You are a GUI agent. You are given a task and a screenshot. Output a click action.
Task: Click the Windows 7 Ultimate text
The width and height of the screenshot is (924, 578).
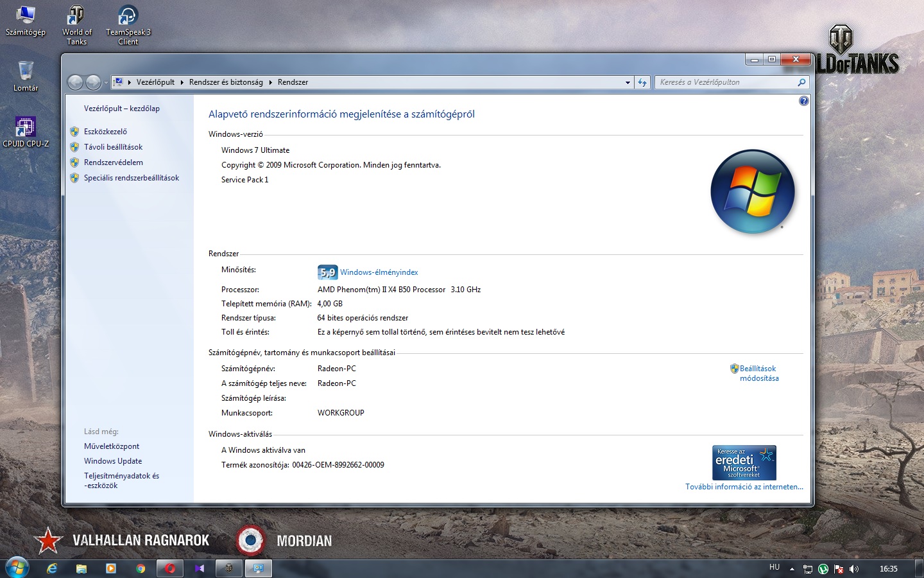pyautogui.click(x=255, y=150)
